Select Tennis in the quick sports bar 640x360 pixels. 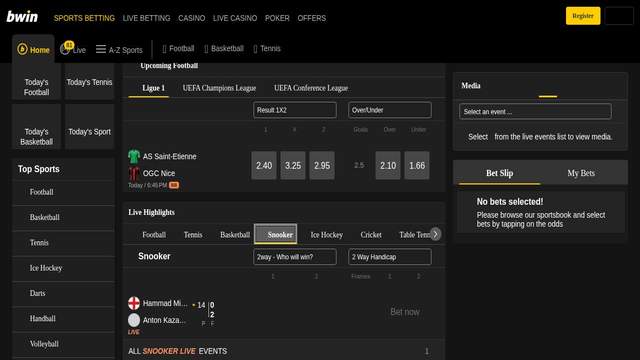(x=267, y=49)
